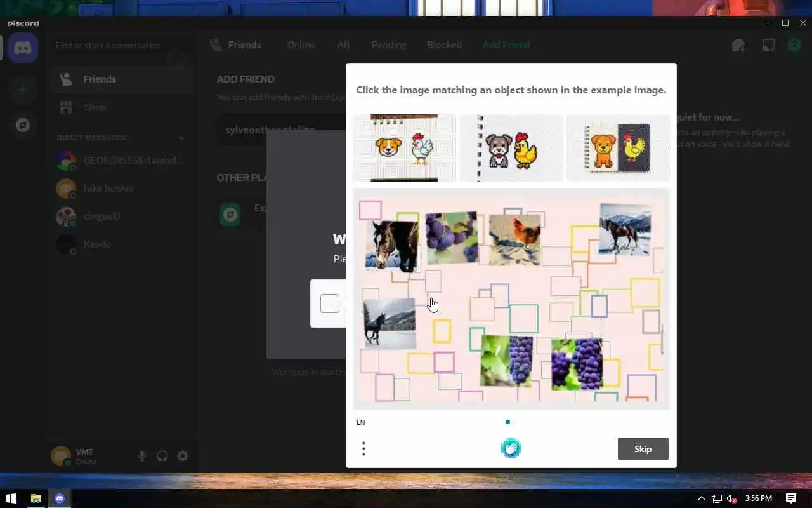Open User Settings gear icon
This screenshot has width=812, height=508.
pos(183,456)
